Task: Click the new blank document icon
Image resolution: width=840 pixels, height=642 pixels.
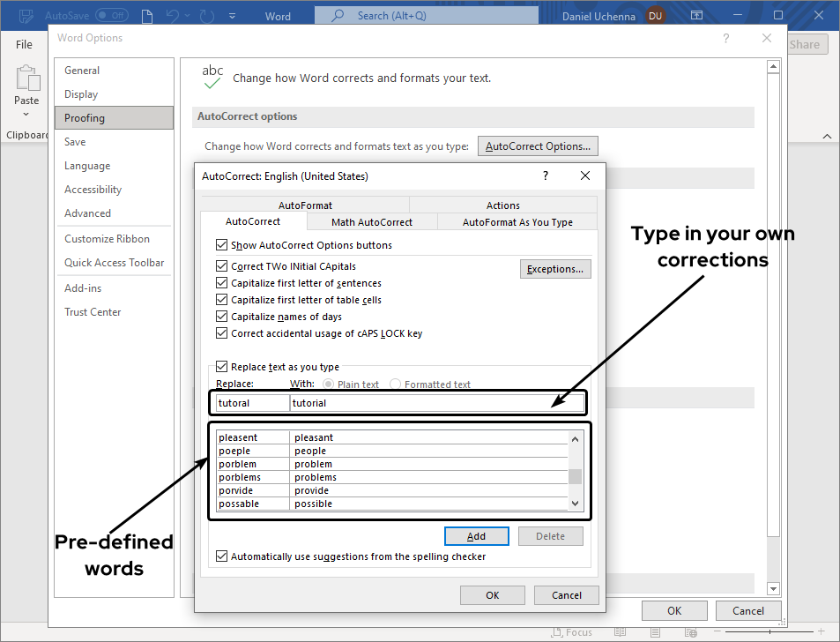Action: pyautogui.click(x=147, y=15)
